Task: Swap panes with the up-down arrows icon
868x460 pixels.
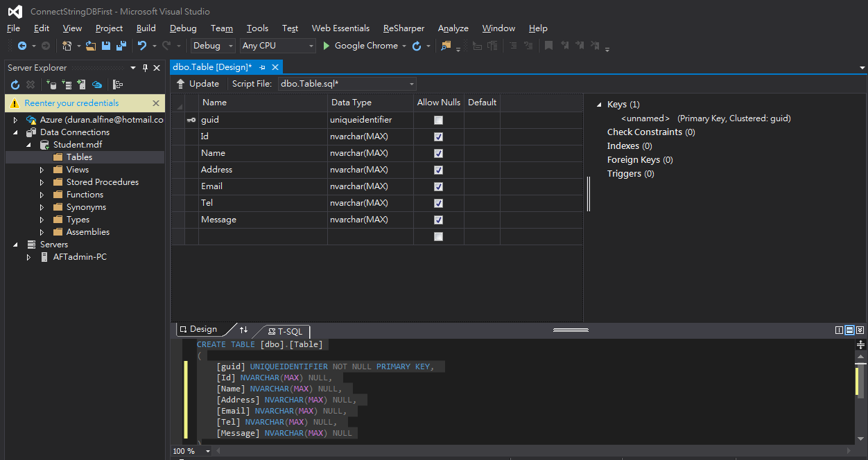Action: 243,330
